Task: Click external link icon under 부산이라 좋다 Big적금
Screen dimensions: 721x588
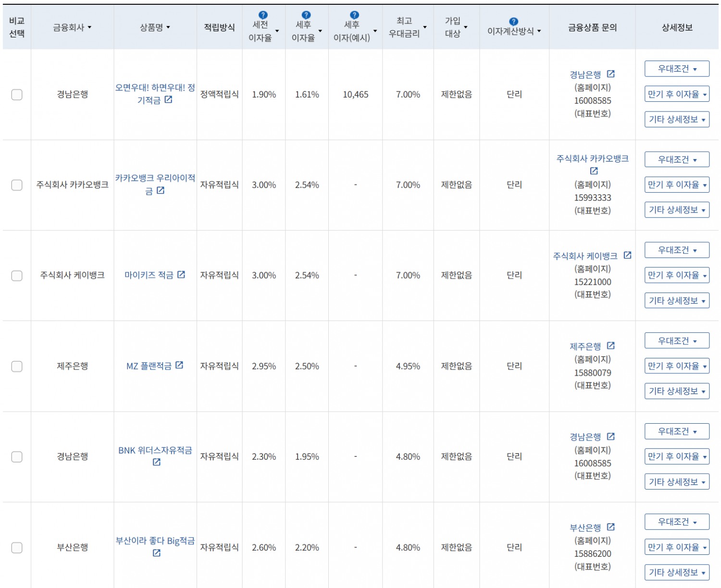Action: [156, 553]
